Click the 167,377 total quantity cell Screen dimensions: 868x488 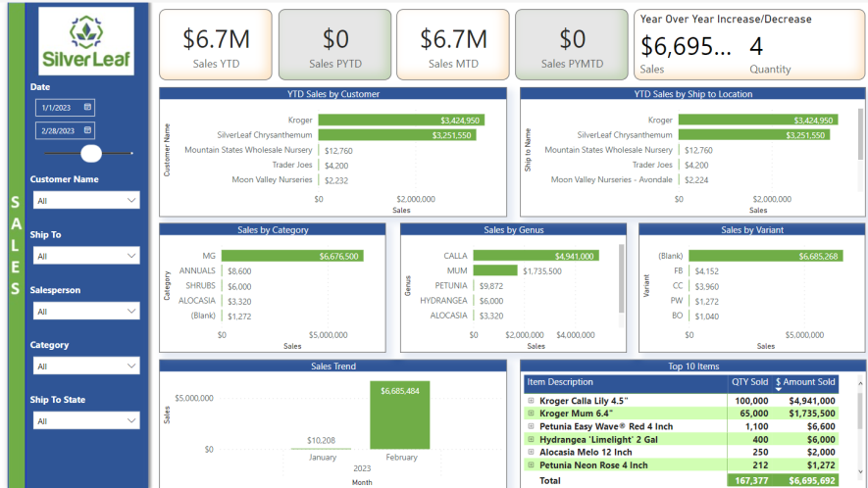coord(751,481)
